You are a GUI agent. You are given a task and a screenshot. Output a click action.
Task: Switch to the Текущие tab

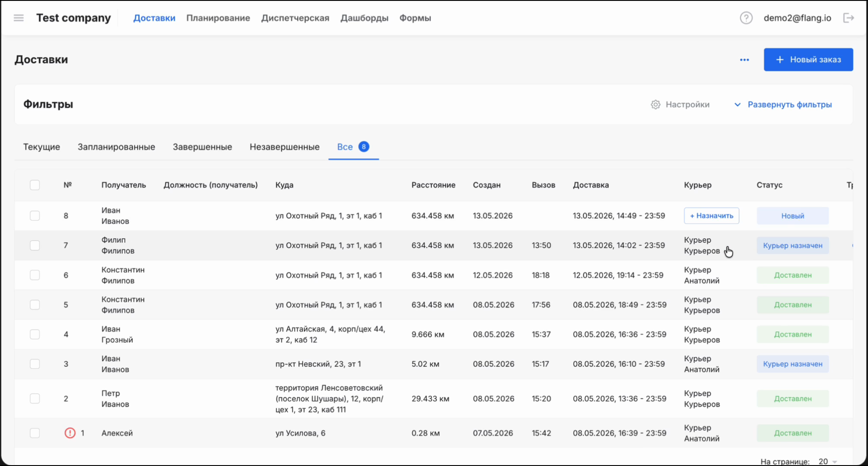coord(41,147)
